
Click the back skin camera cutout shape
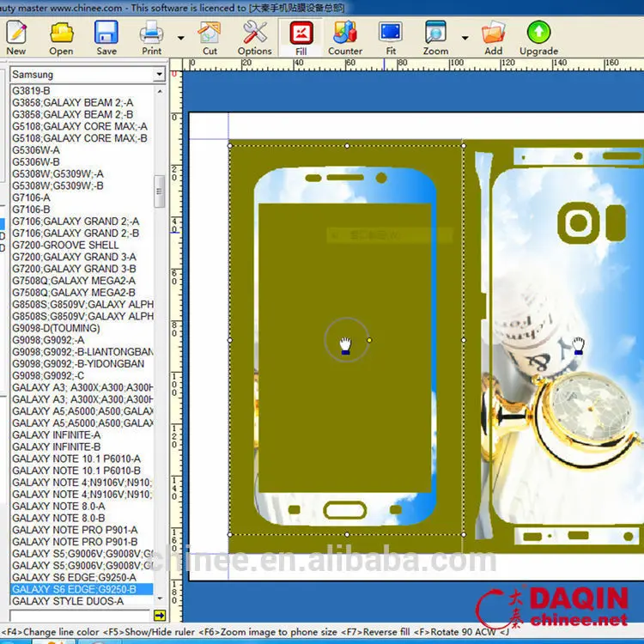578,222
